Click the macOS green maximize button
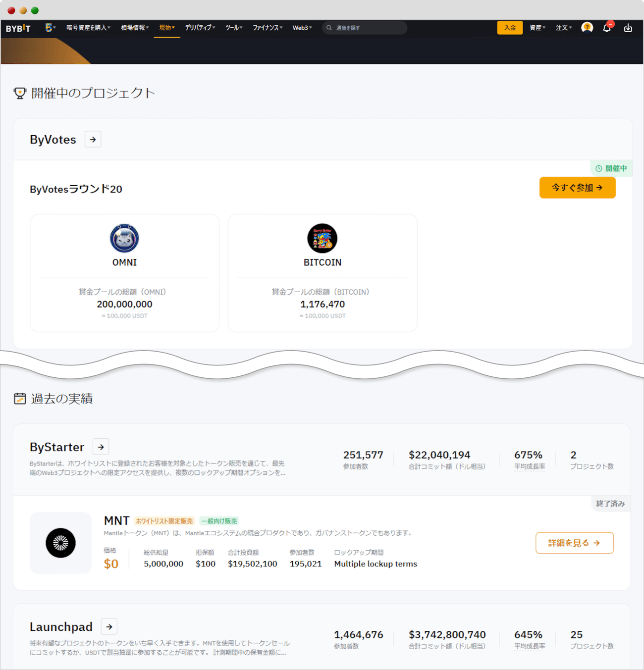 coord(35,10)
